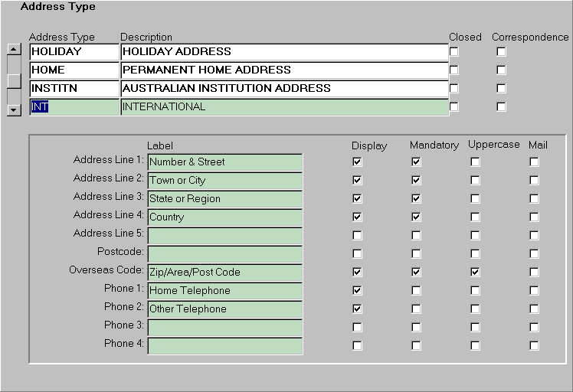Click the scrollbar thumb beside Address Type list
573x392 pixels.
(x=13, y=80)
